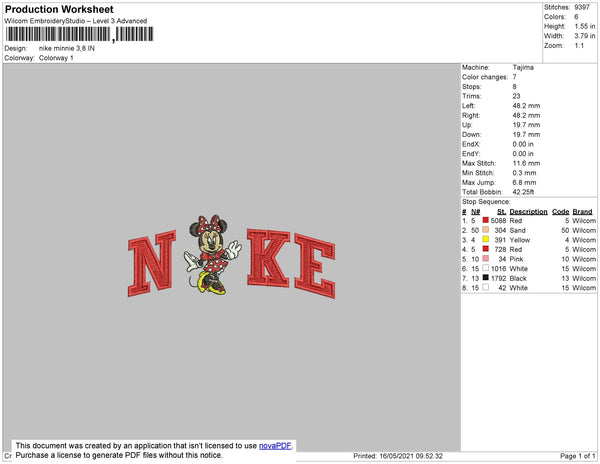This screenshot has width=600, height=464.
Task: Click the stitch count 1016
Action: (499, 269)
